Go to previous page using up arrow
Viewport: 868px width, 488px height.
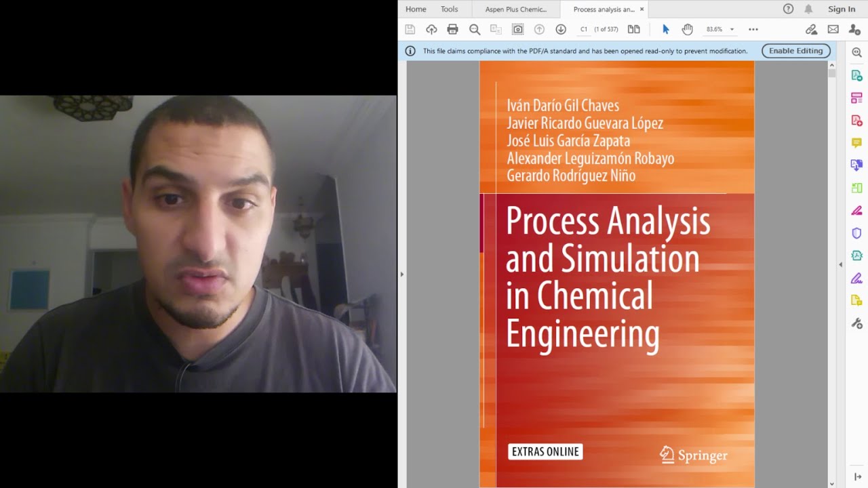coord(539,29)
